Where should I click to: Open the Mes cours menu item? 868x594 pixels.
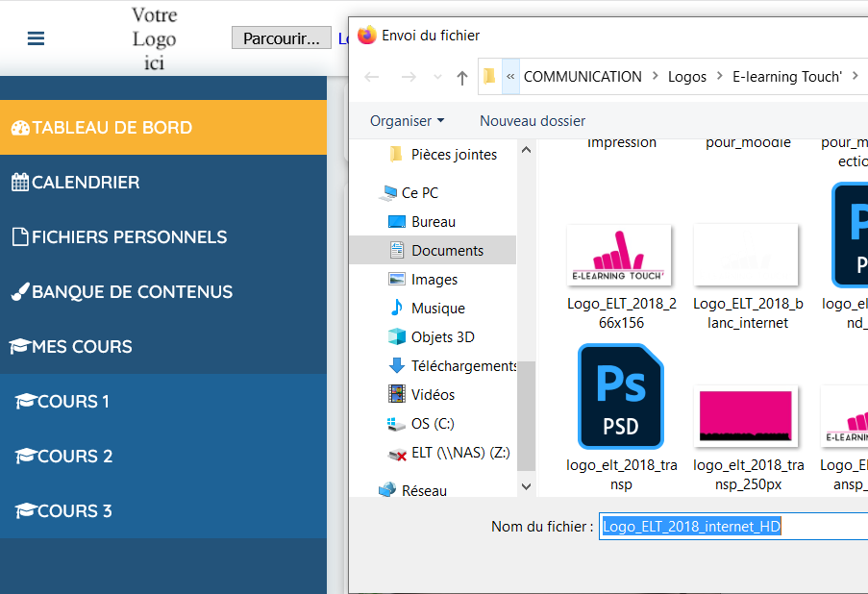[x=163, y=347]
